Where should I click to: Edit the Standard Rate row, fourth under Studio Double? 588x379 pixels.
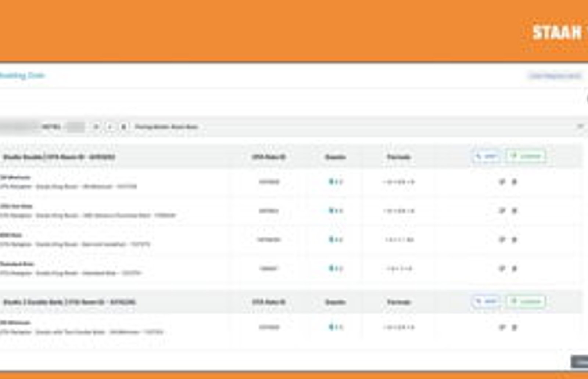(502, 268)
